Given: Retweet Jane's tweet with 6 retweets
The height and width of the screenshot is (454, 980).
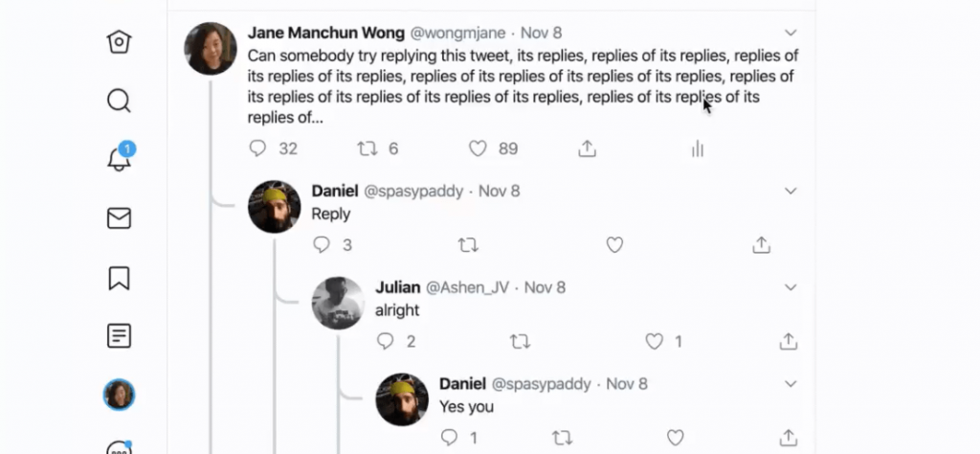Looking at the screenshot, I should pos(367,148).
